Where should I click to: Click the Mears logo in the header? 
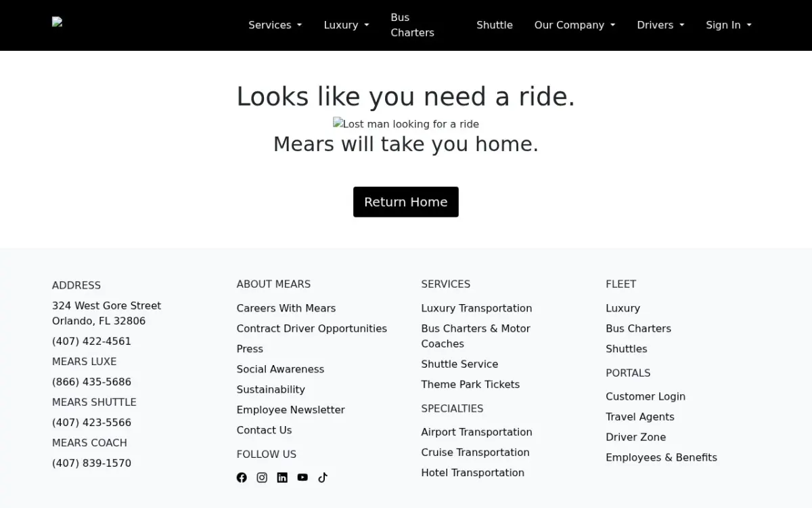58,22
